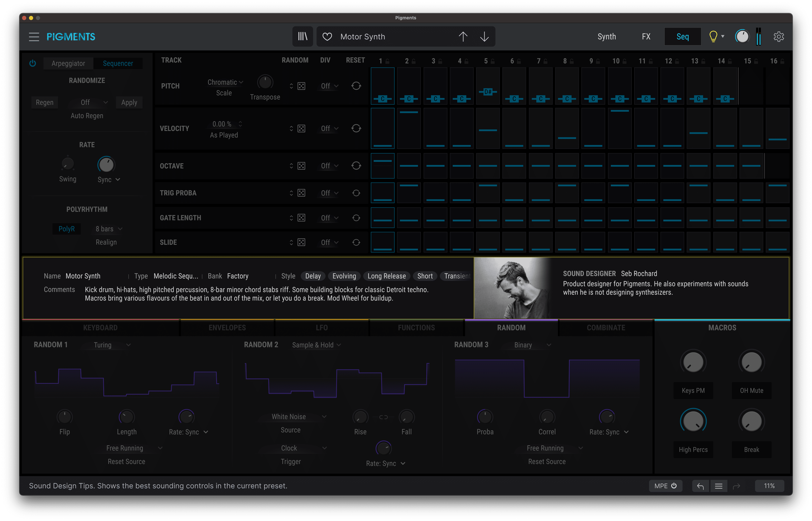
Task: Open the hamburger main menu
Action: tap(34, 37)
